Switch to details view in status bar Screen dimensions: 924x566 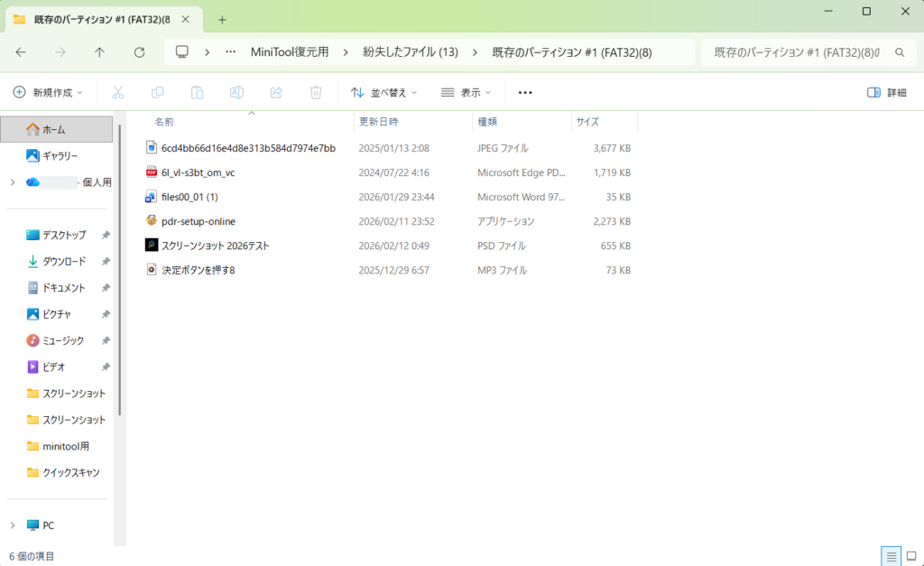(x=891, y=555)
